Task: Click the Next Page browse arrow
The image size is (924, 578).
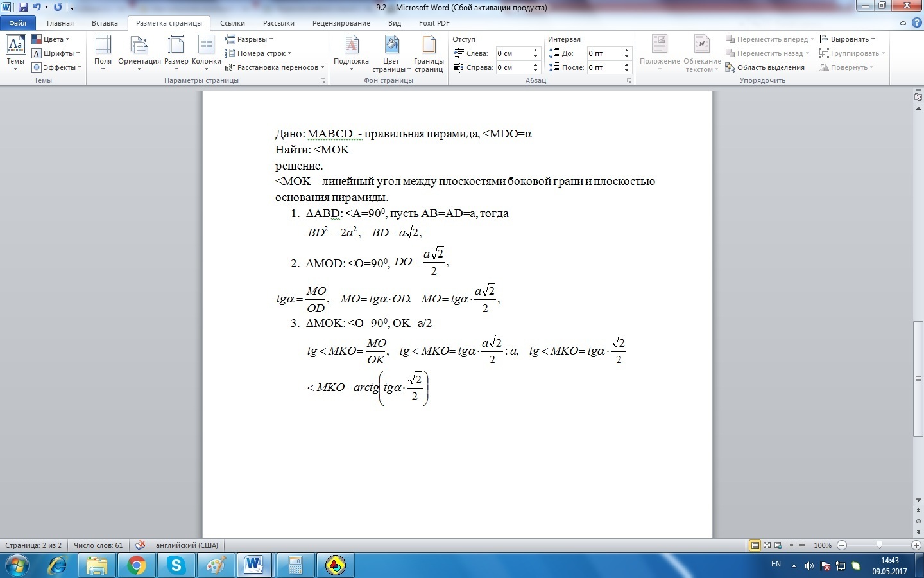Action: [918, 532]
